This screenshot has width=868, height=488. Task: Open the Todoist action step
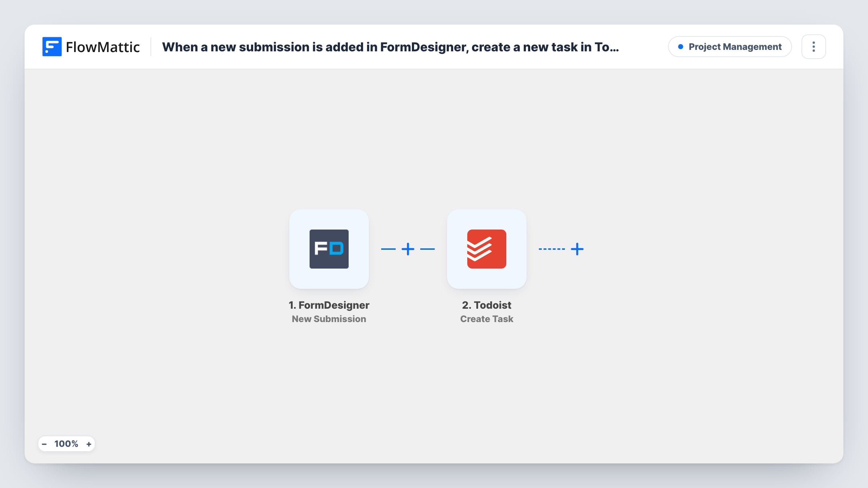[x=487, y=249]
